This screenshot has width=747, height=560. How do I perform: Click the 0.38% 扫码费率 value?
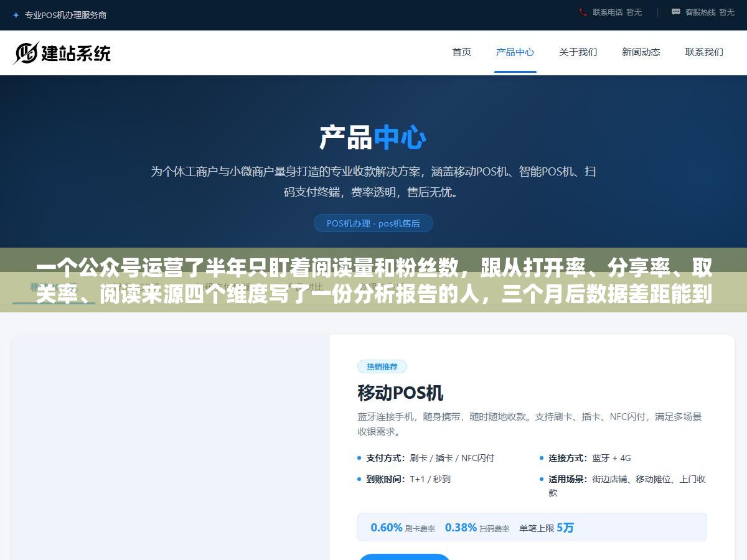coord(477,528)
